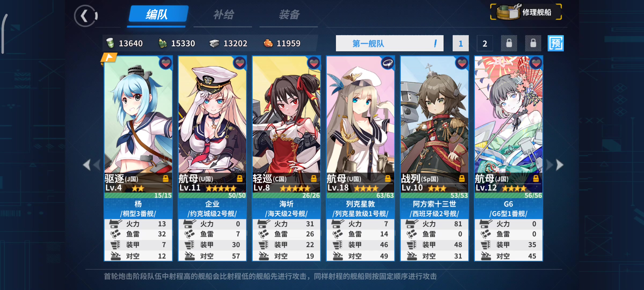This screenshot has width=644, height=290.
Task: Click the locked fourth fleet slot
Action: tap(533, 43)
